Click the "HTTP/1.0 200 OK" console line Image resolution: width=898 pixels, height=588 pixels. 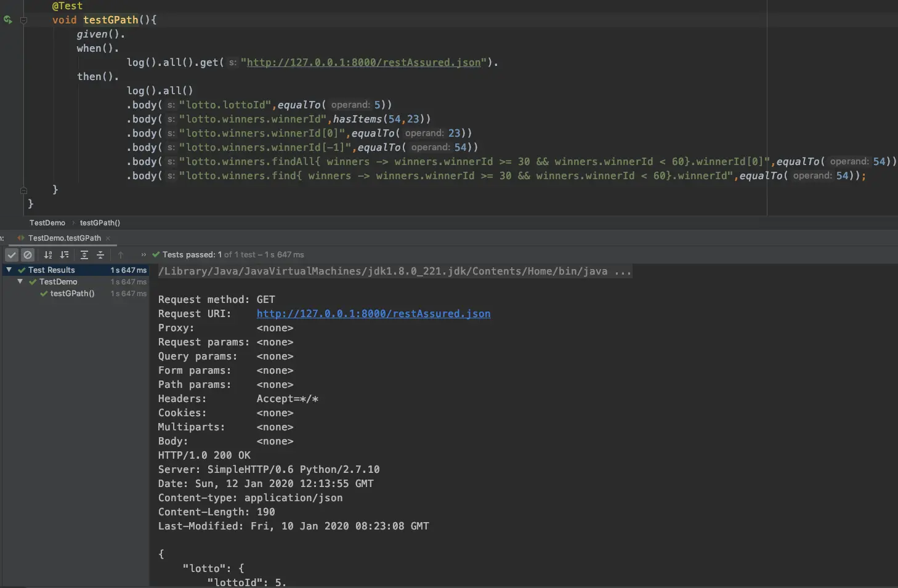pos(204,455)
